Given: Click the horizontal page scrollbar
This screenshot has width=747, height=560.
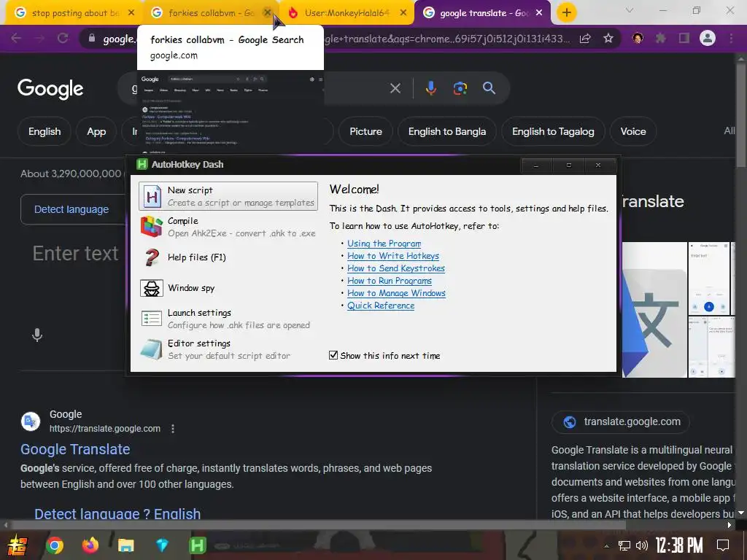Looking at the screenshot, I should click(318, 525).
